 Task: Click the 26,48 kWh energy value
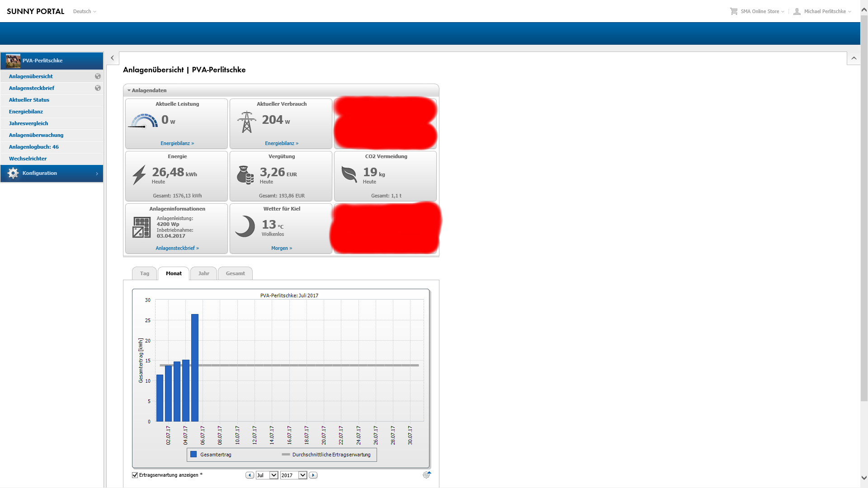coord(175,172)
